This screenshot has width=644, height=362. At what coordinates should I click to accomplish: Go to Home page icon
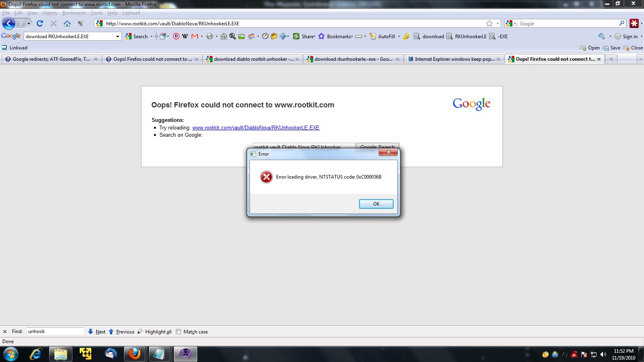pos(67,23)
